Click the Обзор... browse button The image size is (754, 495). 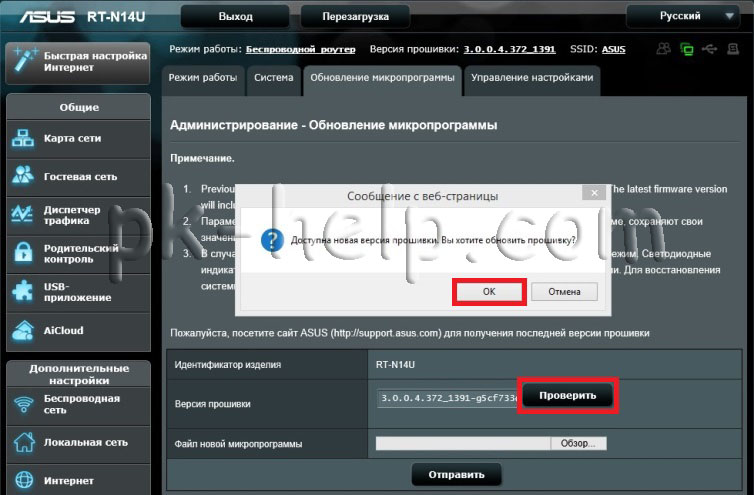[578, 444]
